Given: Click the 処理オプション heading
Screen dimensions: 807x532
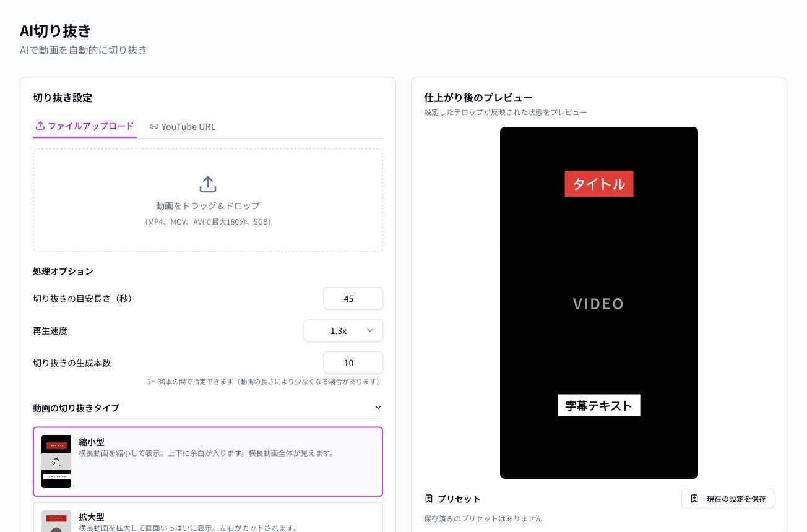Looking at the screenshot, I should [x=63, y=271].
